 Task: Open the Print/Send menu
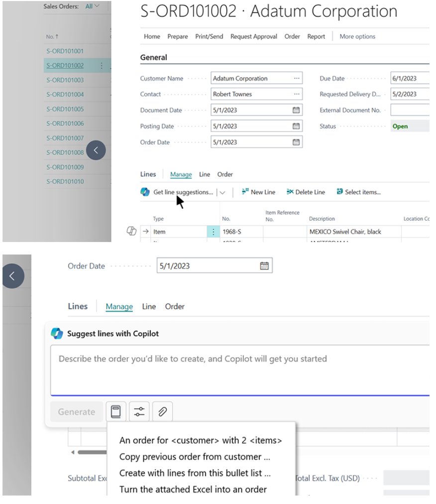[x=209, y=36]
